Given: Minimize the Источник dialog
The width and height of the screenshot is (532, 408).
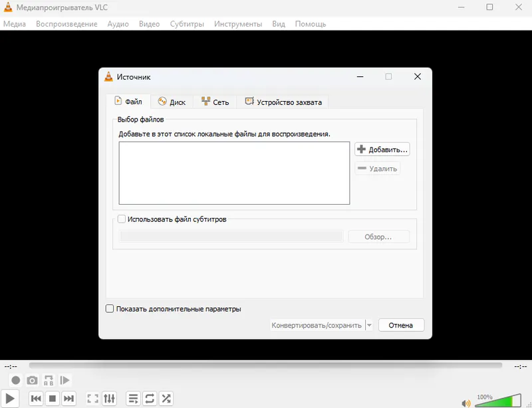Looking at the screenshot, I should (360, 76).
